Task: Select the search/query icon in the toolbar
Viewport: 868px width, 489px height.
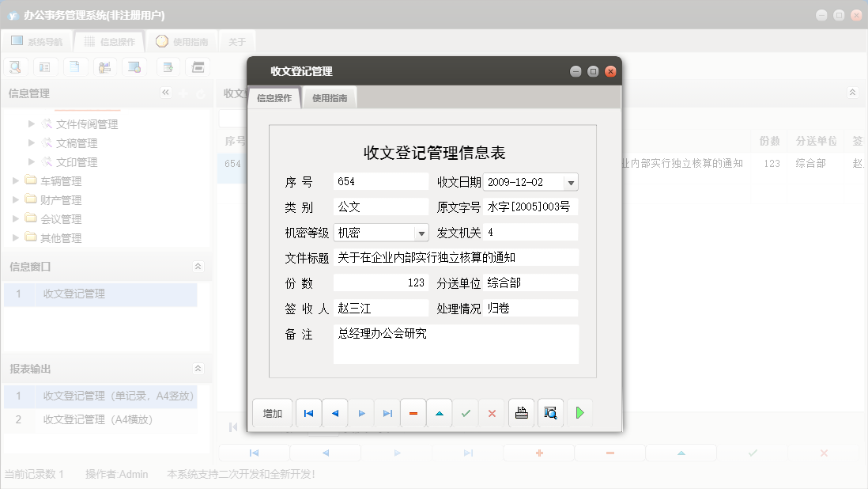Action: point(15,66)
